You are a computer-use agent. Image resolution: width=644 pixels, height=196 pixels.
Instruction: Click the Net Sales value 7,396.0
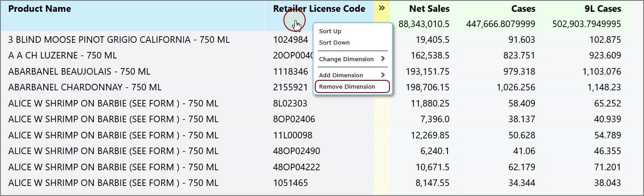434,119
